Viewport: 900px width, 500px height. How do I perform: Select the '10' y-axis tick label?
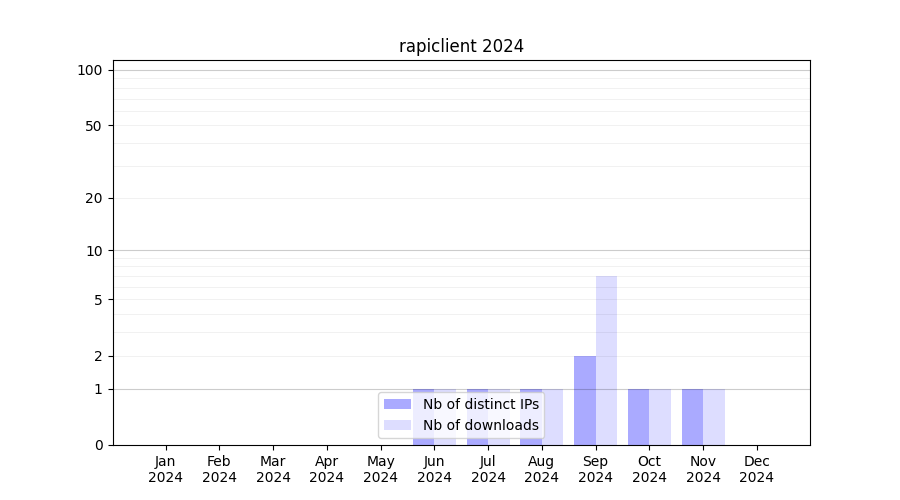point(94,251)
